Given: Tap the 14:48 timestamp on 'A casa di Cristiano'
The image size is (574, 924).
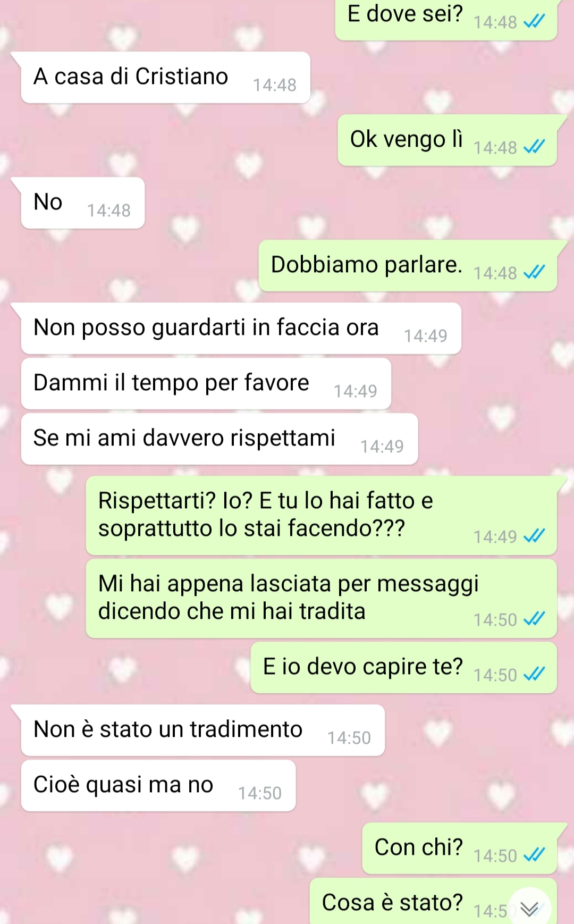Looking at the screenshot, I should [274, 85].
